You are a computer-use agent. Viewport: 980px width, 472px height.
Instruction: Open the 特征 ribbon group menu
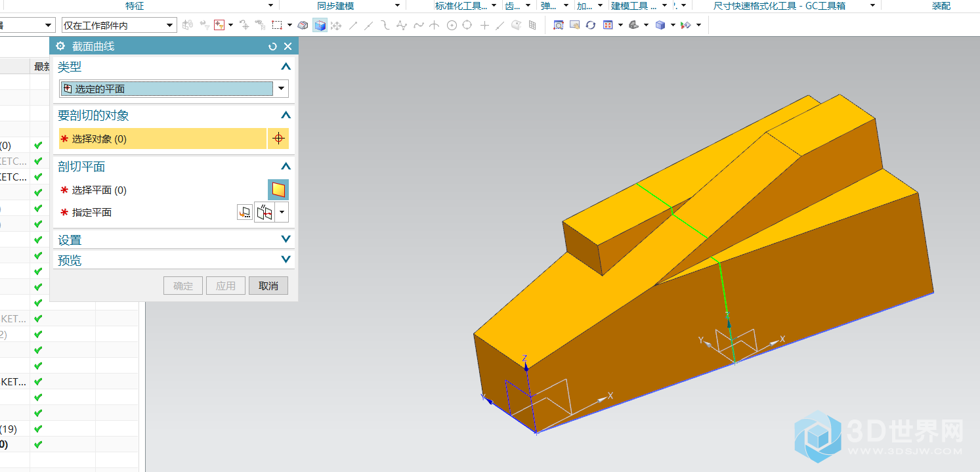click(270, 6)
